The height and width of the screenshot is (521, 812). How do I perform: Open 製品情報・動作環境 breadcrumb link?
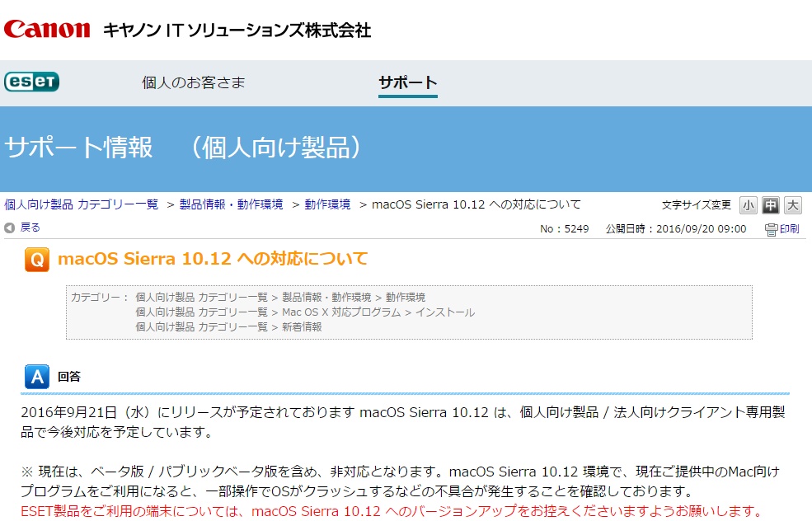231,204
